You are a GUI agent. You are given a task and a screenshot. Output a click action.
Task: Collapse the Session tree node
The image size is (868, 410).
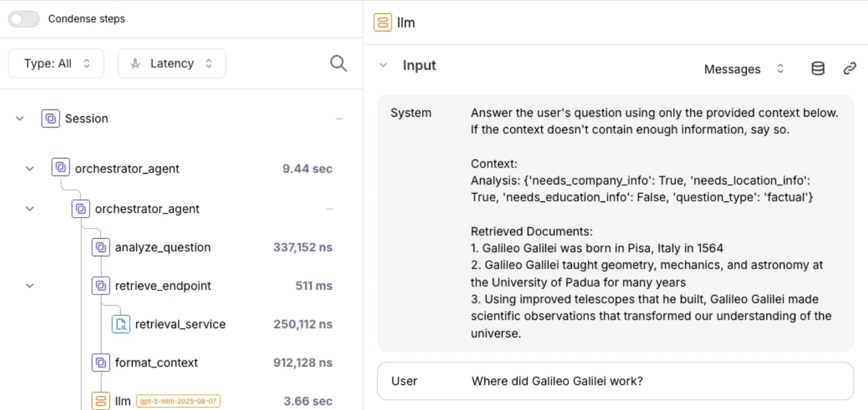click(x=20, y=119)
